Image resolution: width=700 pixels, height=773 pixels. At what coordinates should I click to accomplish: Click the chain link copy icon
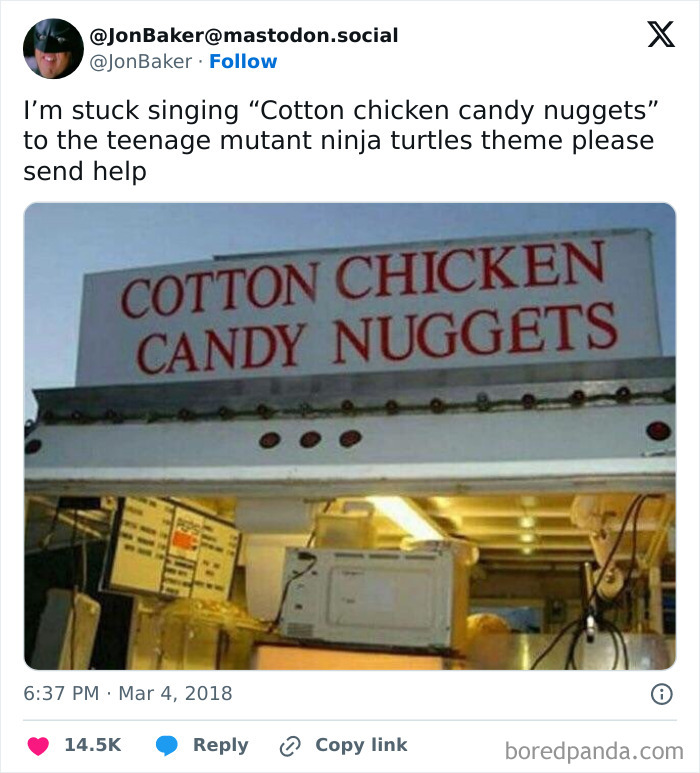point(291,745)
